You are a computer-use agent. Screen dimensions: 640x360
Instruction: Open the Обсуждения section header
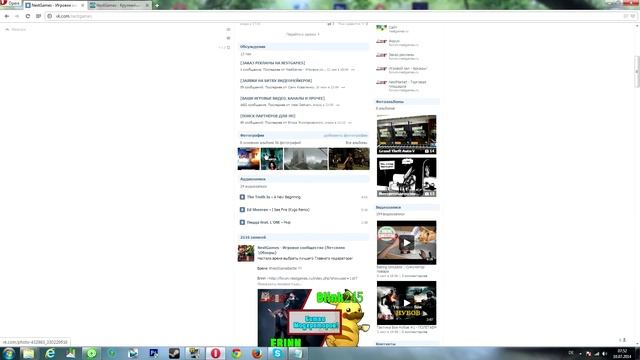click(253, 47)
